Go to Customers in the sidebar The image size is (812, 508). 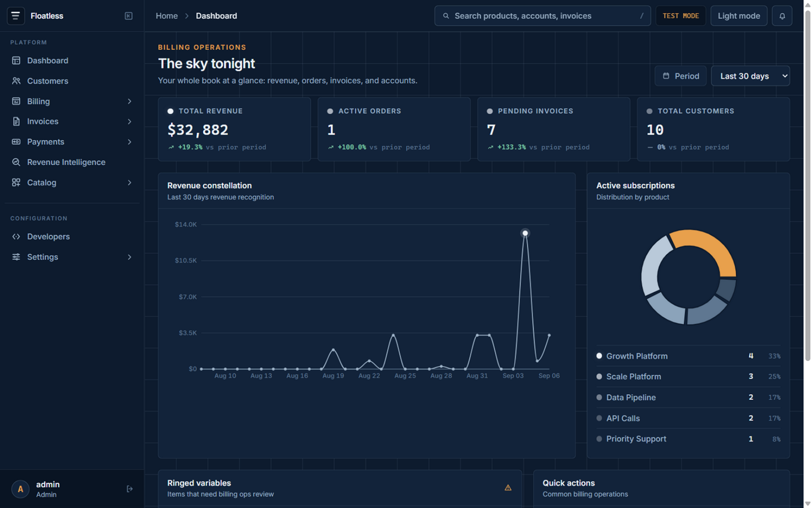click(x=72, y=81)
